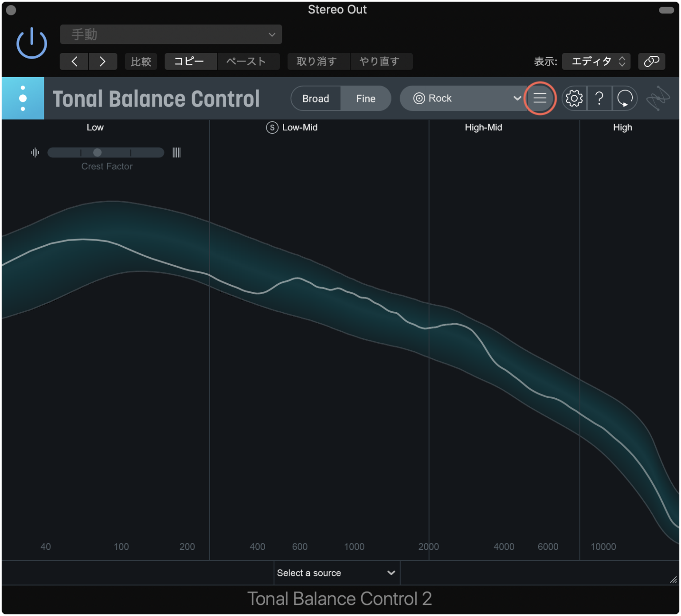
Task: Open the settings gear icon
Action: point(574,98)
